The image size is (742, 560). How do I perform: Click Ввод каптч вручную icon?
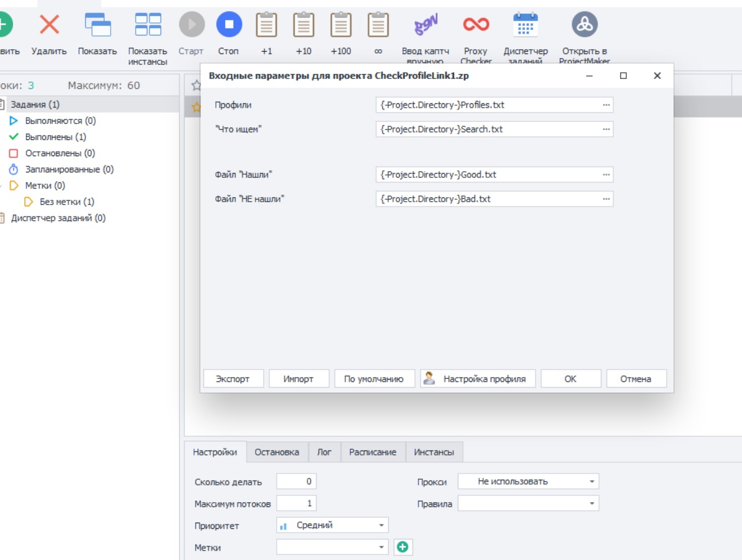click(426, 25)
